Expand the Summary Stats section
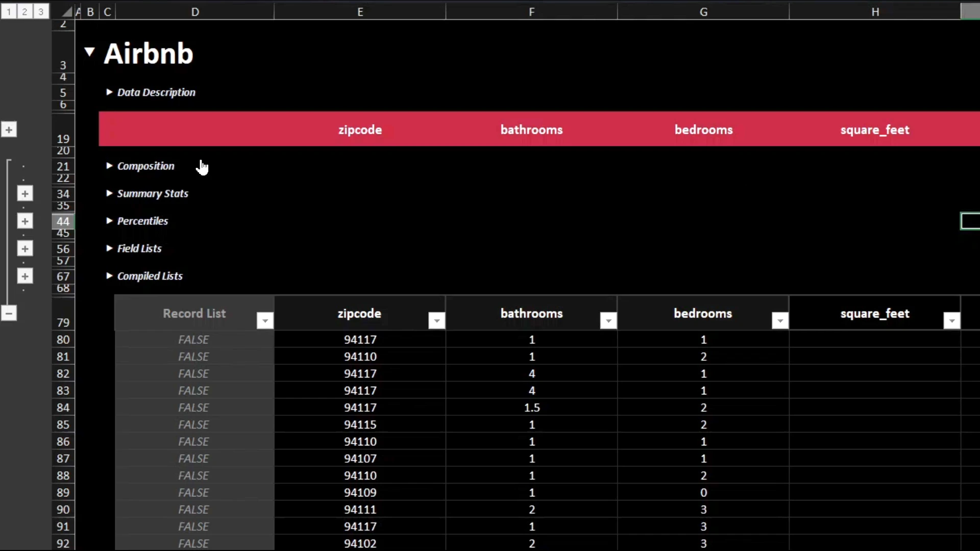The image size is (980, 551). (x=109, y=193)
